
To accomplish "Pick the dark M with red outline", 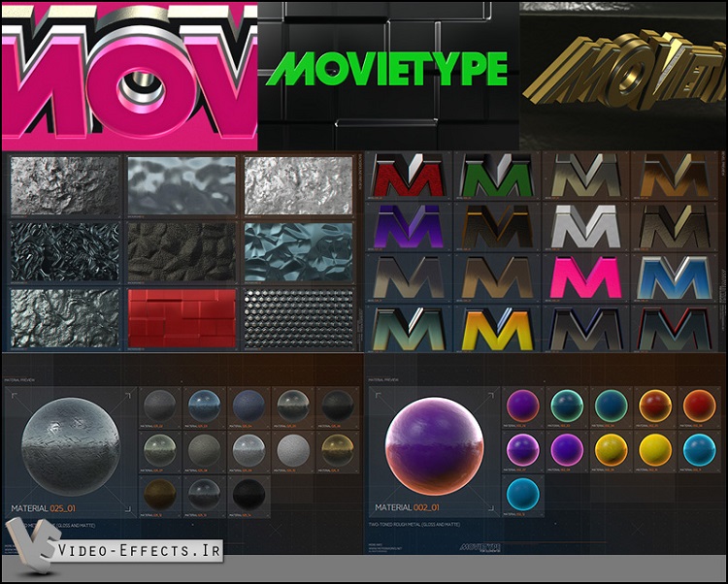I will (x=674, y=329).
